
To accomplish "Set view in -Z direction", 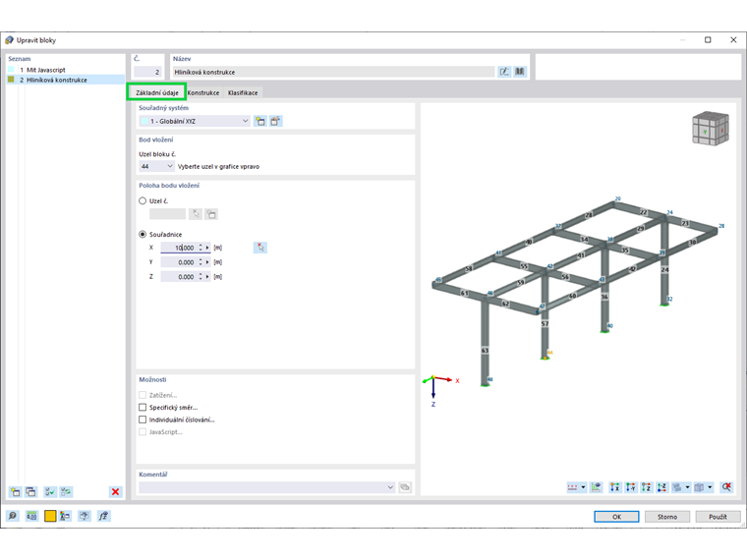I will point(662,487).
